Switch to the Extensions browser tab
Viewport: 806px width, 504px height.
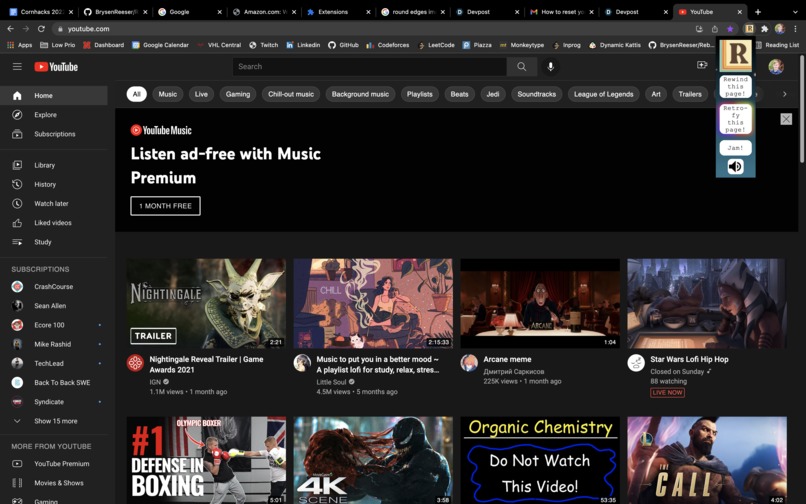(x=338, y=12)
